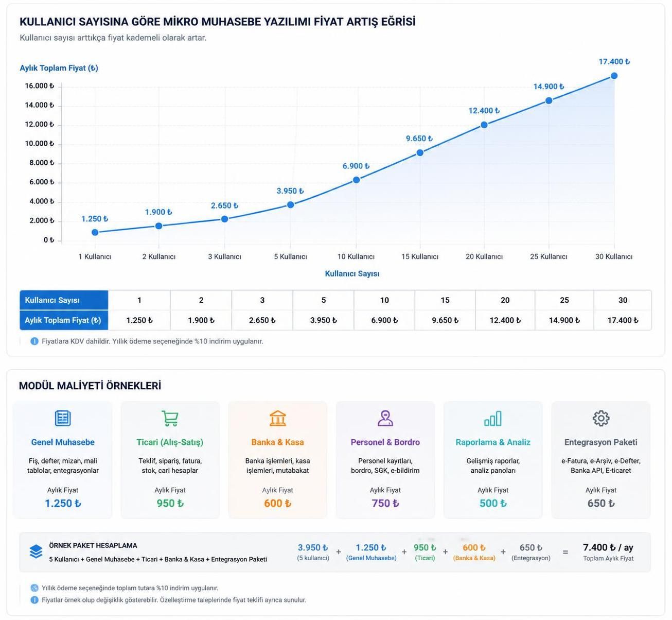672x620 pixels.
Task: Click the Banka & Kasa bank icon
Action: point(278,418)
